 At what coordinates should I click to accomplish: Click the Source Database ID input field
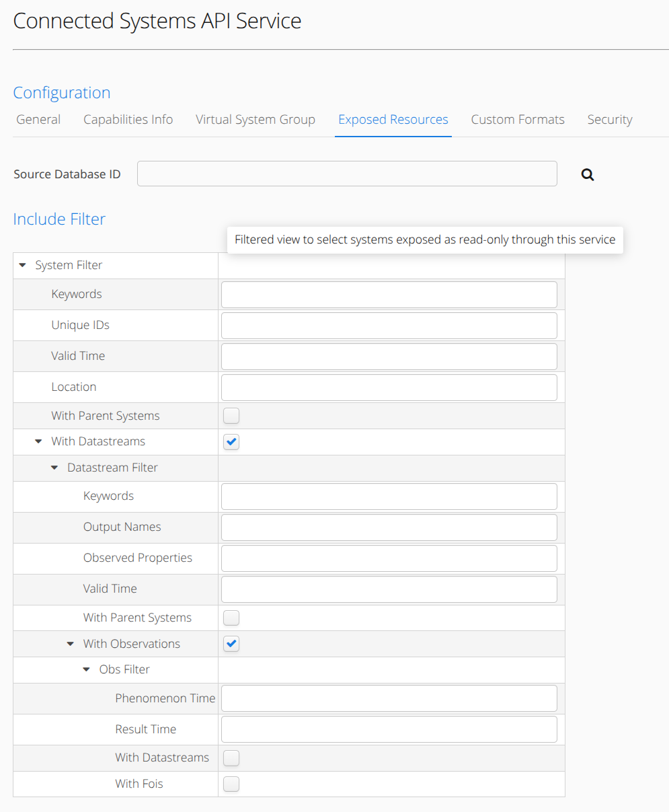[x=347, y=174]
